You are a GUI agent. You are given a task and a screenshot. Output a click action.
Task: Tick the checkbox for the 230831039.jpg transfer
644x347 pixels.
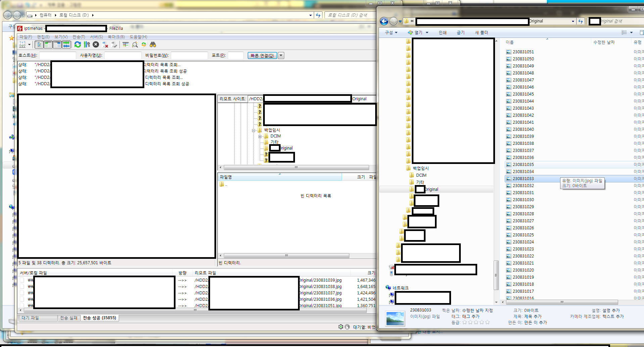pyautogui.click(x=22, y=280)
